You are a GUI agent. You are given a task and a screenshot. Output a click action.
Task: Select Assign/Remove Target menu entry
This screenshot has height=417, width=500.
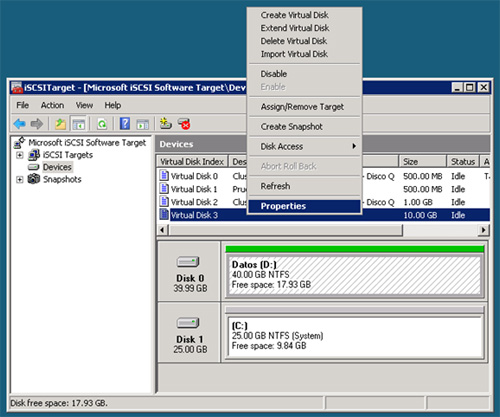click(302, 107)
